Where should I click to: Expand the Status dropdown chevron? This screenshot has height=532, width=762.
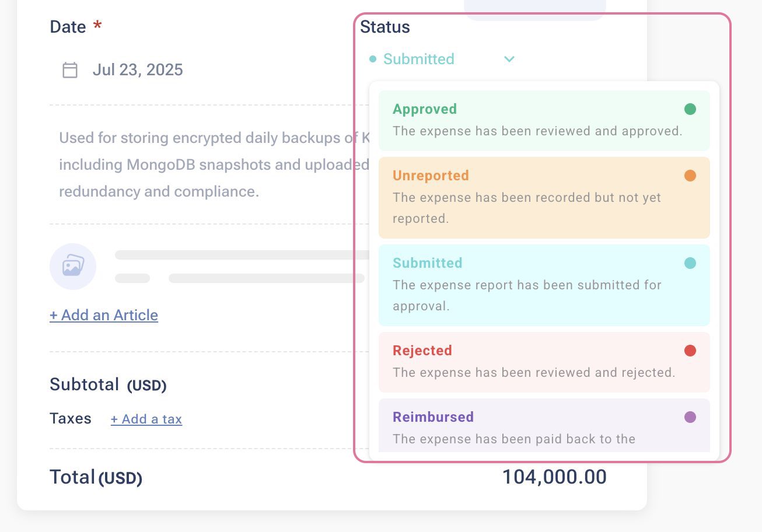pos(509,59)
